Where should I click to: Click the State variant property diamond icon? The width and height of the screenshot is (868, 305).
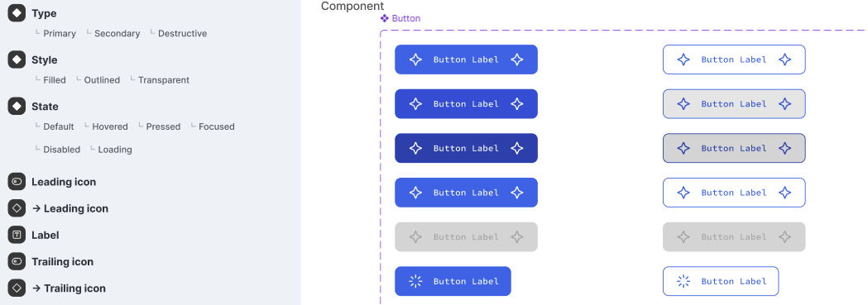point(17,106)
